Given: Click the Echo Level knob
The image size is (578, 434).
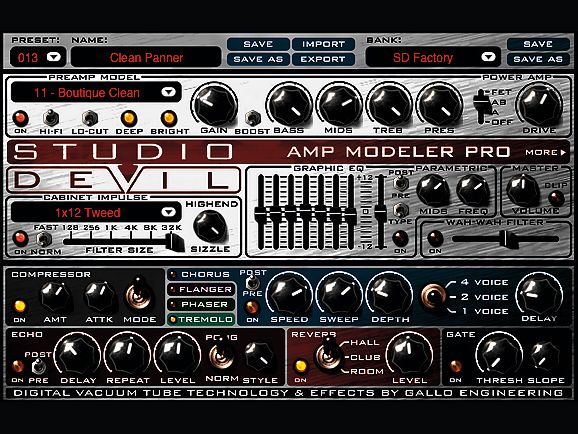Looking at the screenshot, I should click(177, 355).
